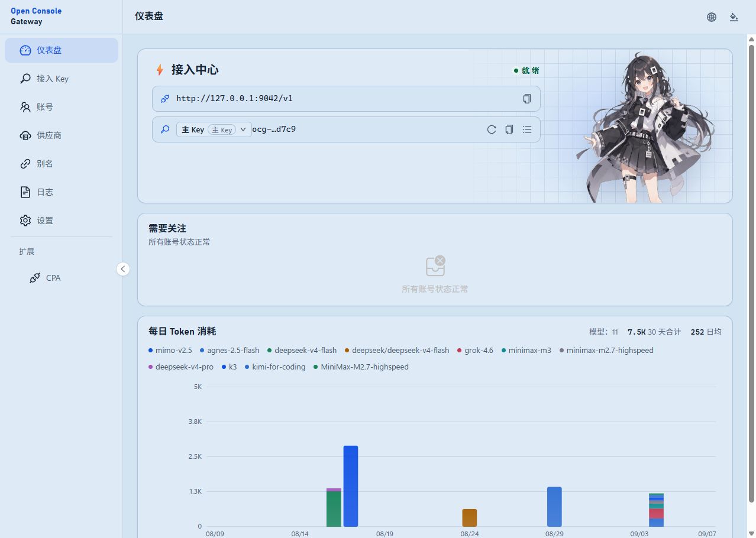Click the plug icon before the gateway URL
This screenshot has height=538, width=756.
tap(165, 99)
